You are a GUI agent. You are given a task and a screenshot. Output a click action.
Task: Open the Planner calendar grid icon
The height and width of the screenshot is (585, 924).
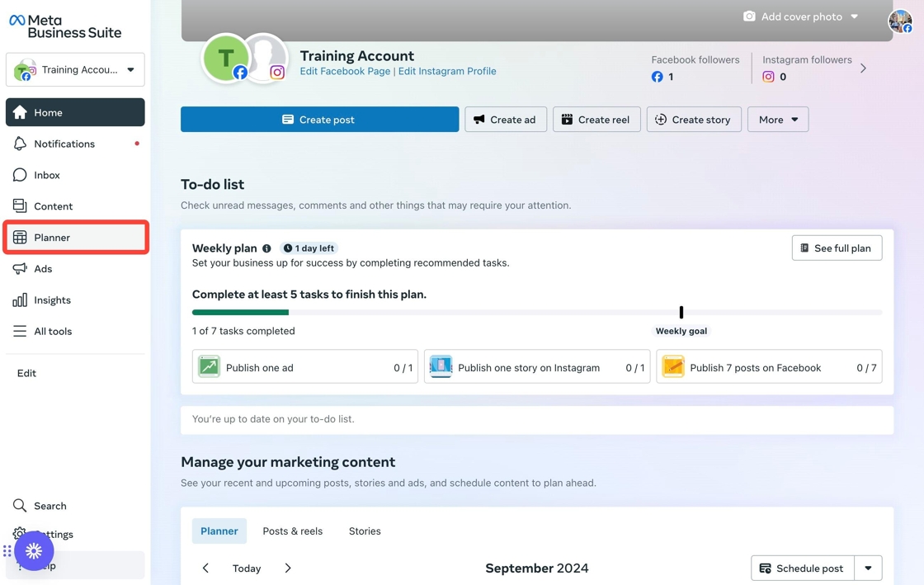(20, 238)
